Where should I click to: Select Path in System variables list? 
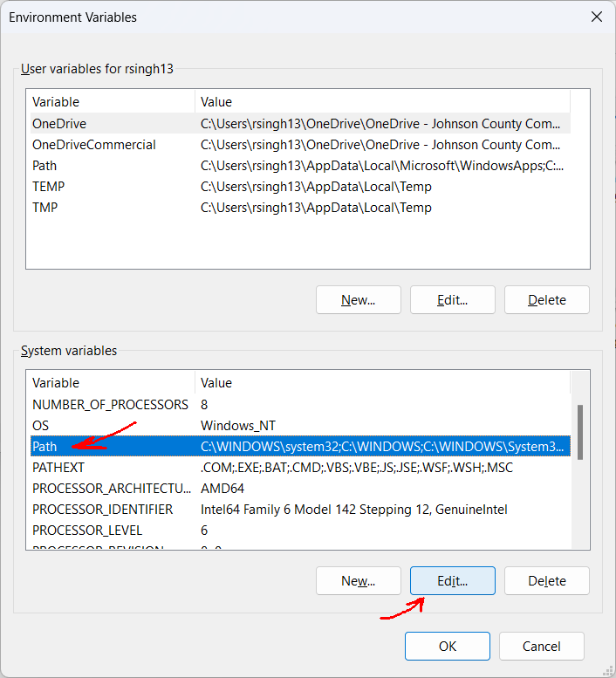300,446
